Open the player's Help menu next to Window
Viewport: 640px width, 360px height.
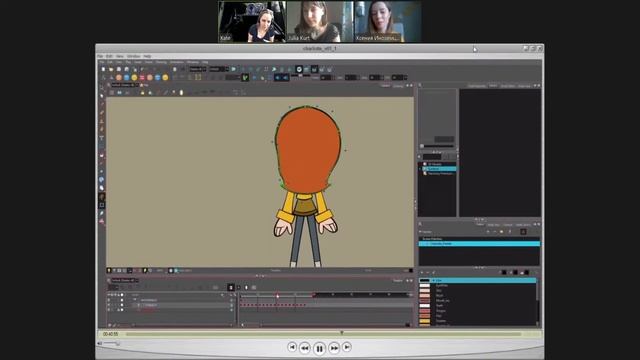point(147,56)
